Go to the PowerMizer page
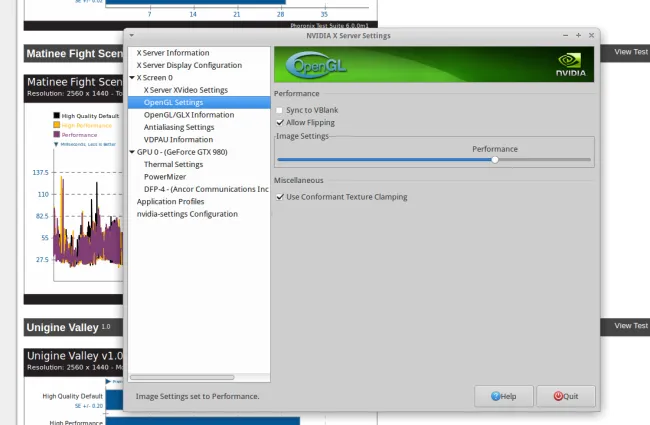Viewport: 650px width, 425px height. coord(164,177)
